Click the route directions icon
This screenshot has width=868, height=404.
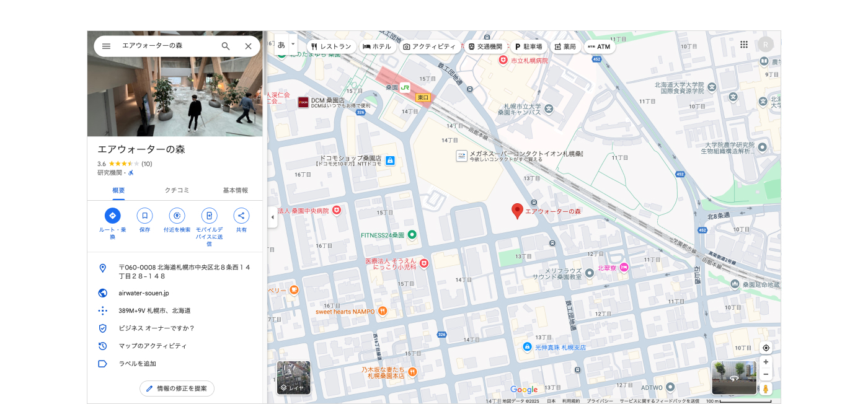[x=112, y=216]
